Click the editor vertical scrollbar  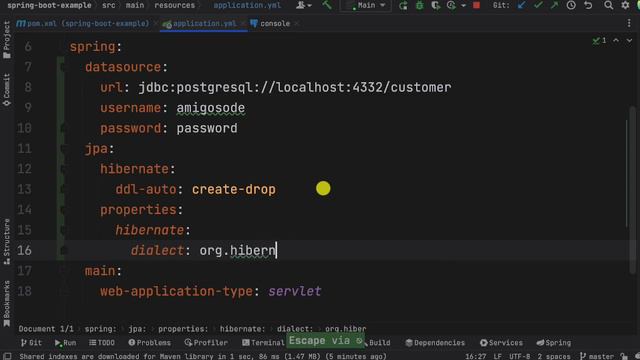pos(632,190)
